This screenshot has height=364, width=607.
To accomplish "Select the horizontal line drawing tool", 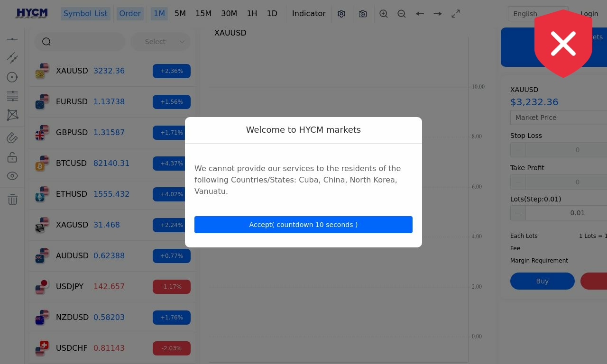I will pos(12,39).
